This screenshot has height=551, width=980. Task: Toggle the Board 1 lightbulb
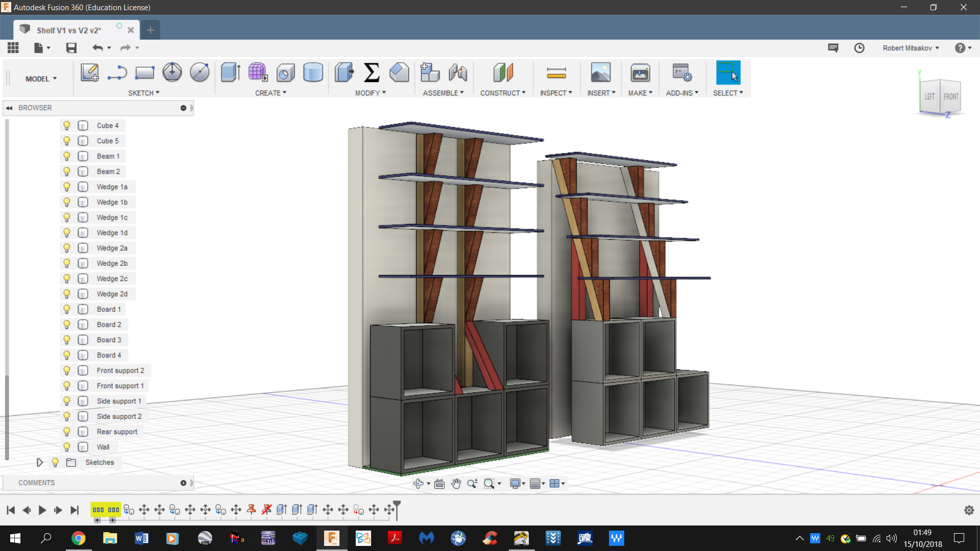coord(67,309)
